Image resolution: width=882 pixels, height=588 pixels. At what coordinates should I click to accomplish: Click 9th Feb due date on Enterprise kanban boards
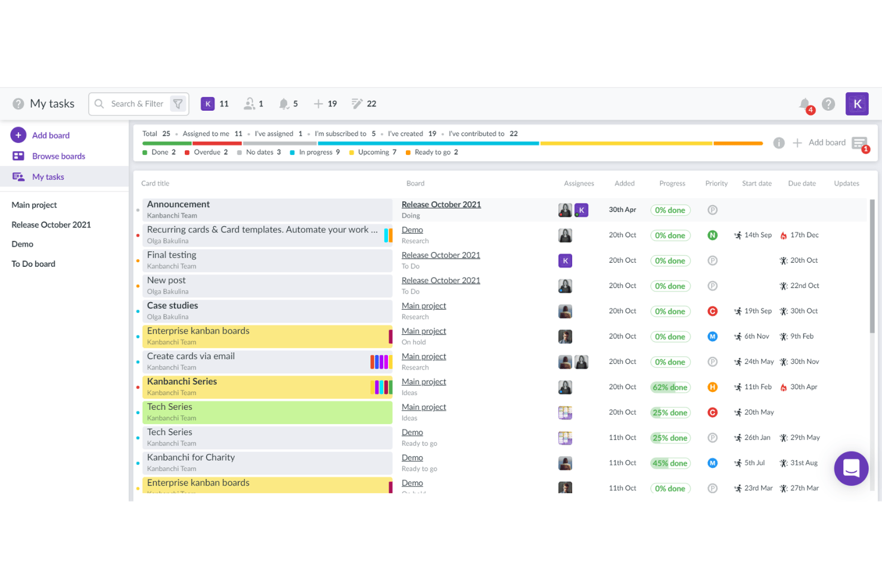[x=802, y=337]
